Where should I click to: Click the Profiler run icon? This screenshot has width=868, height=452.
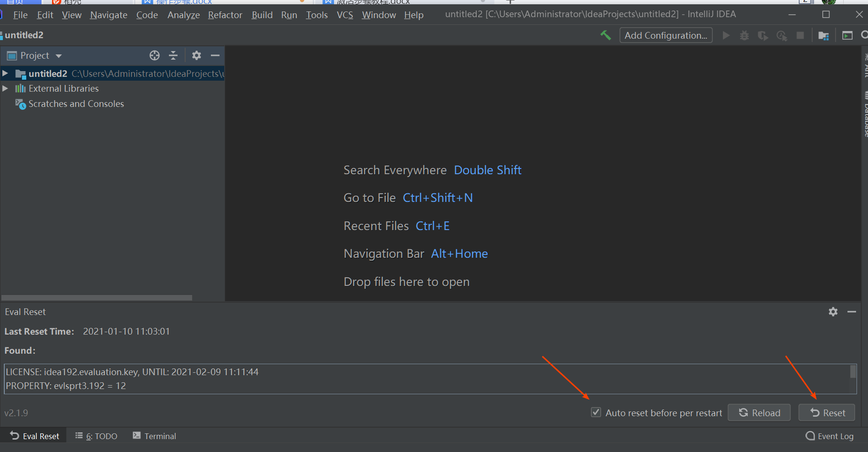click(782, 35)
